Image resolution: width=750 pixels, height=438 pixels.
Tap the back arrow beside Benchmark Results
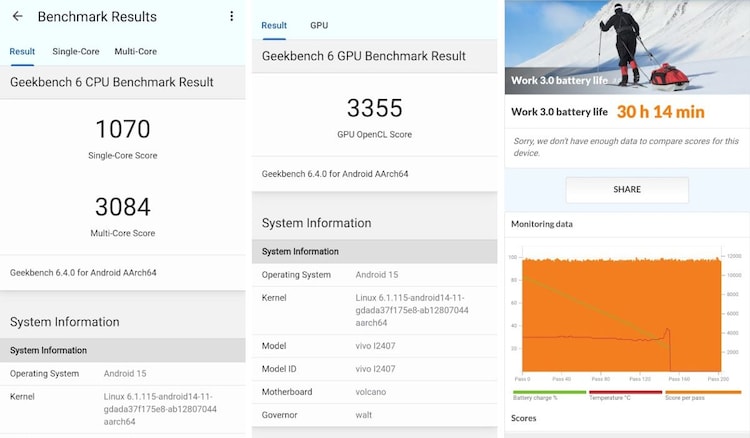tap(17, 17)
